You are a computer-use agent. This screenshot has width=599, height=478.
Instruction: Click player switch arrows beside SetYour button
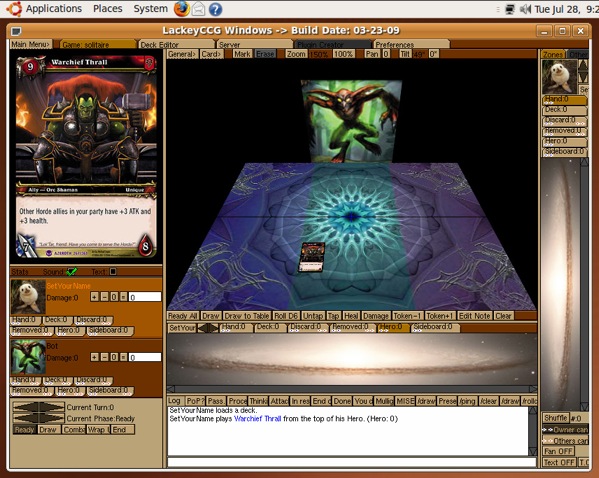208,328
